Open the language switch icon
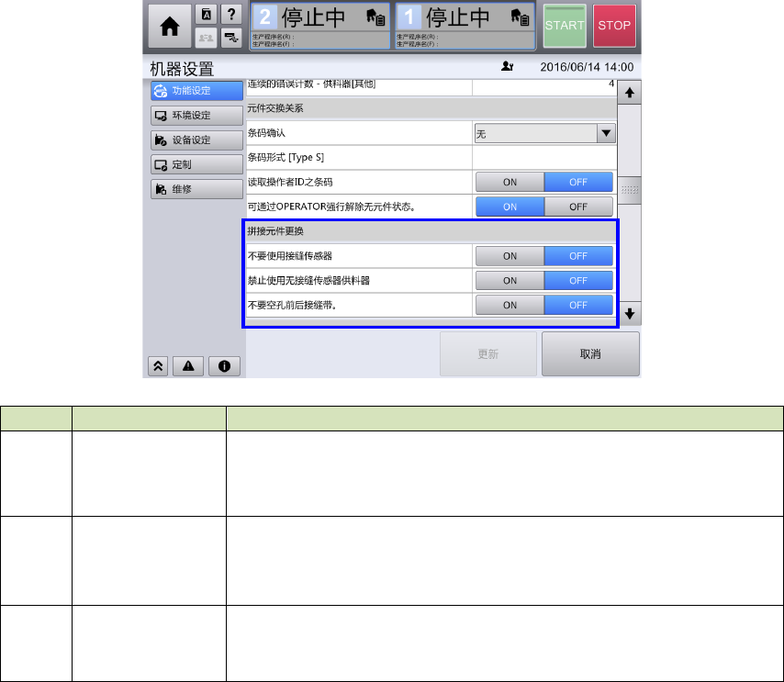Image resolution: width=784 pixels, height=682 pixels. pyautogui.click(x=206, y=15)
